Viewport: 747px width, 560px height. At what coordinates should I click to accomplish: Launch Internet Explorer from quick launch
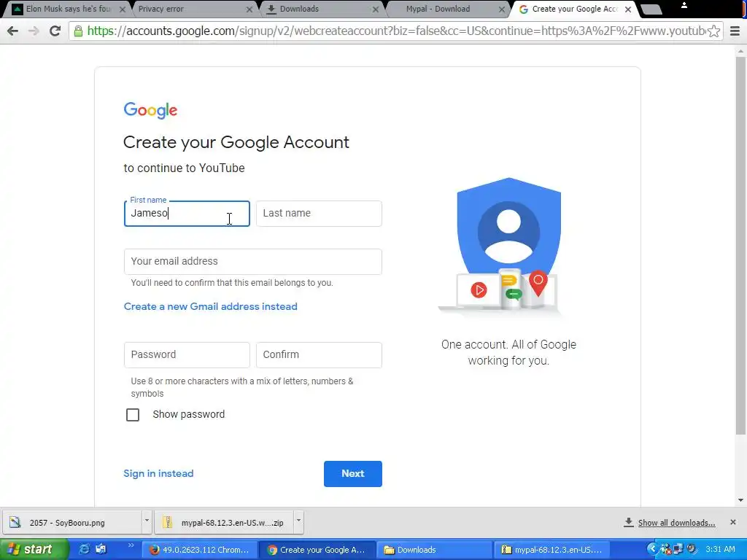[x=85, y=550]
